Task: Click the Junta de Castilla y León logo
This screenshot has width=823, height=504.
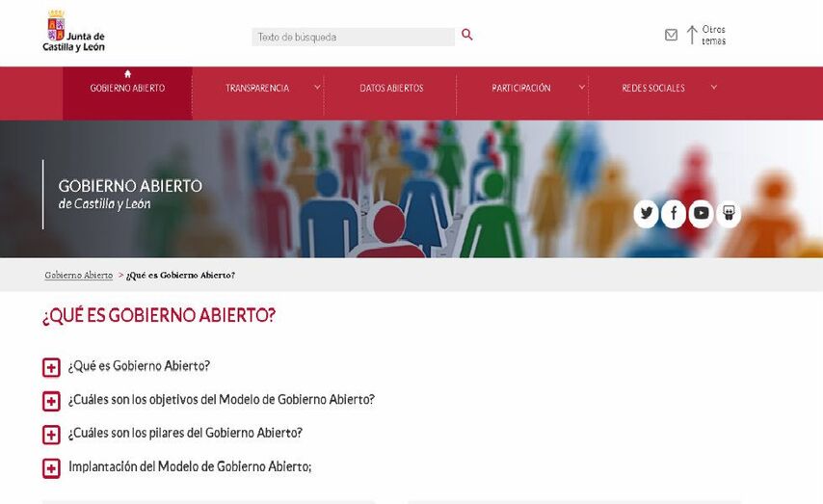Action: click(73, 31)
